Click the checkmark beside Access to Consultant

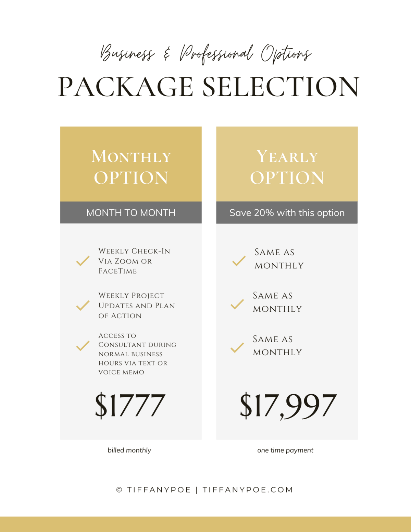click(x=83, y=346)
